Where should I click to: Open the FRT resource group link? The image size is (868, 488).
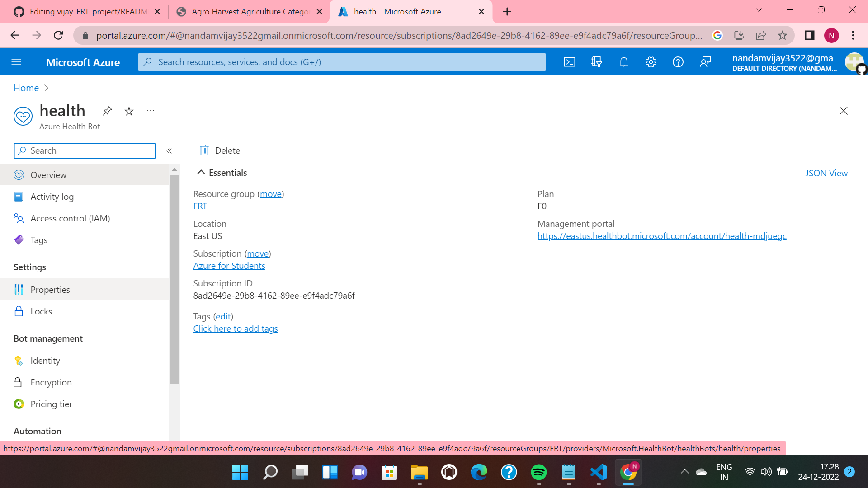[x=200, y=206]
